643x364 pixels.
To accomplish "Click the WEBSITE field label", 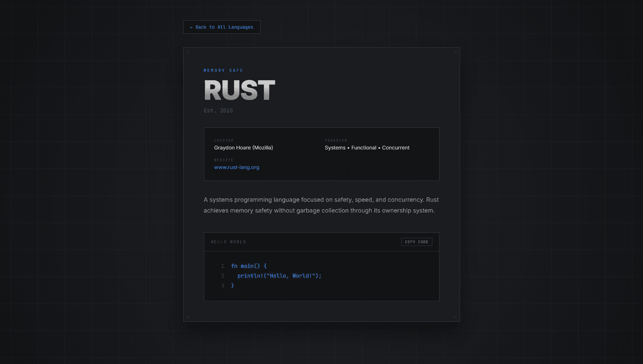I will pyautogui.click(x=224, y=160).
